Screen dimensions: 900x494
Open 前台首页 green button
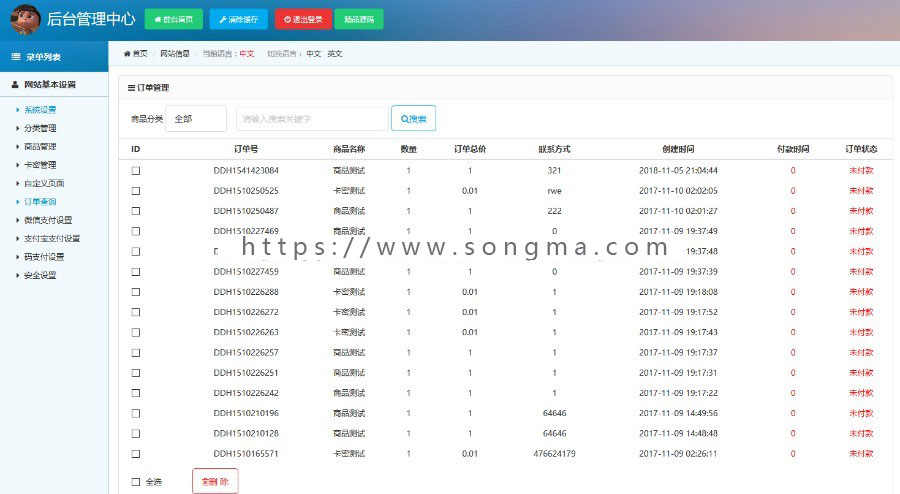tap(173, 19)
